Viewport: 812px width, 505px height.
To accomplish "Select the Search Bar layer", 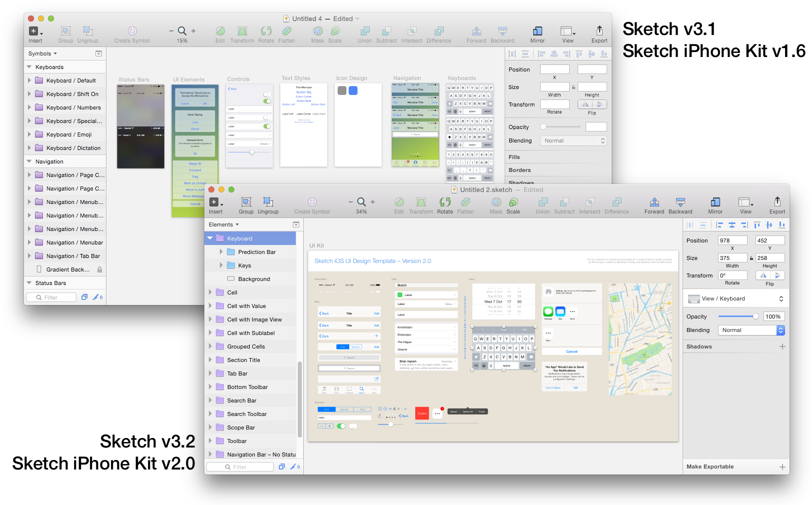I will coord(250,400).
